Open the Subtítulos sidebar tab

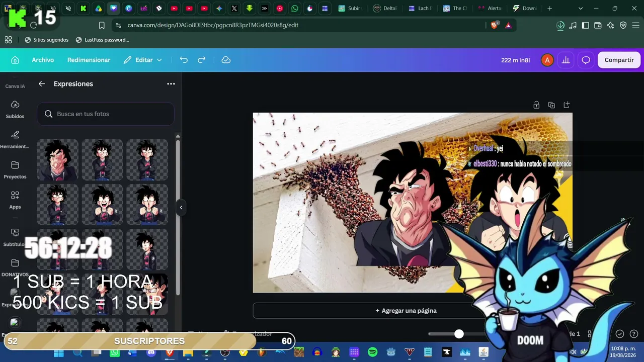click(15, 237)
